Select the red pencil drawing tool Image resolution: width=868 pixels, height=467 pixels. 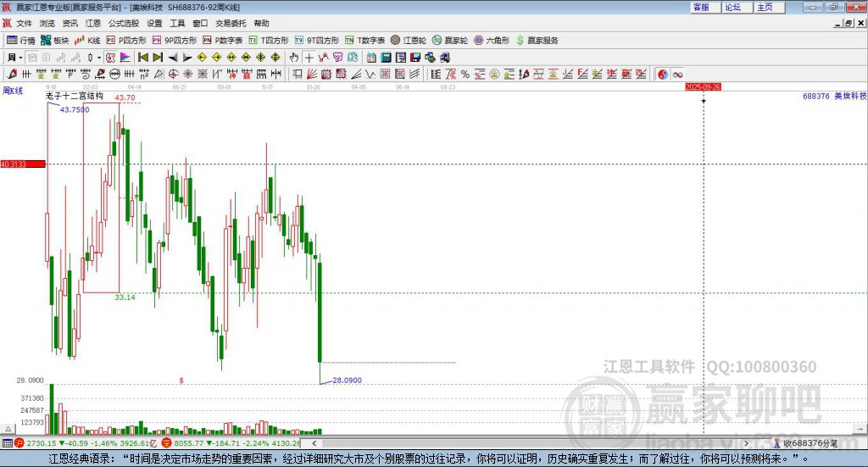click(12, 74)
